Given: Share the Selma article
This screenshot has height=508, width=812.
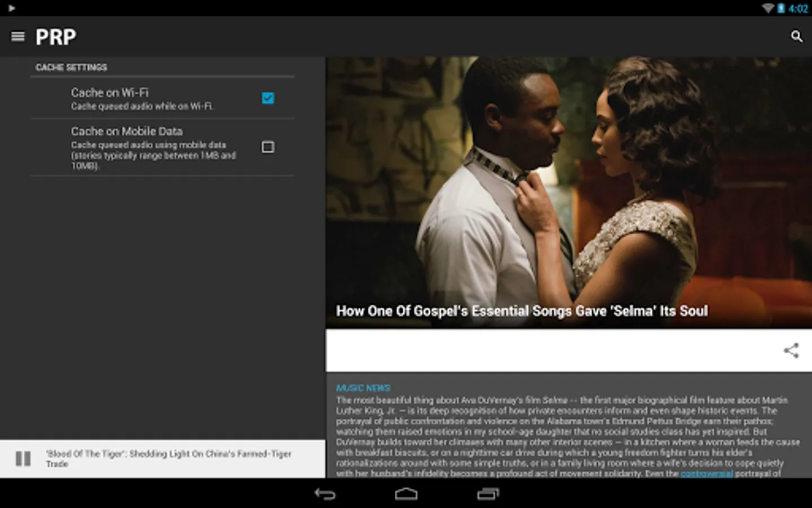Looking at the screenshot, I should click(791, 351).
